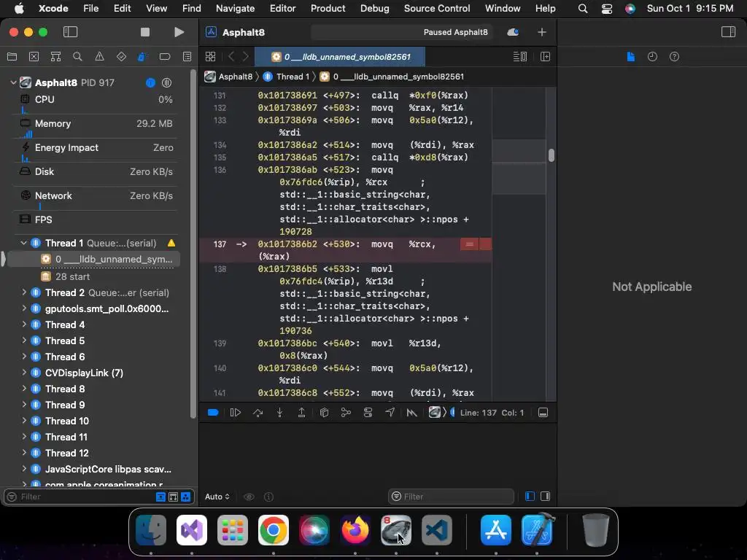Expand Thread 4 in debug navigator
Screen dimensions: 747x560
[24, 324]
